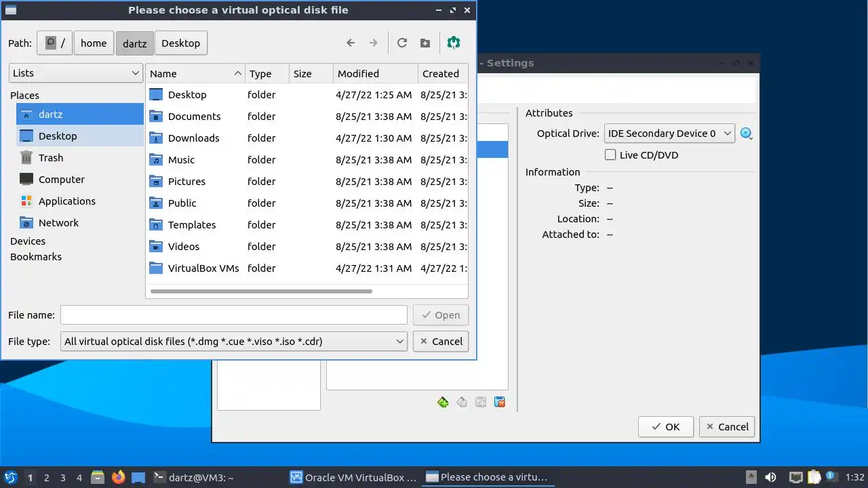
Task: Select the Templates folder row
Action: [307, 225]
